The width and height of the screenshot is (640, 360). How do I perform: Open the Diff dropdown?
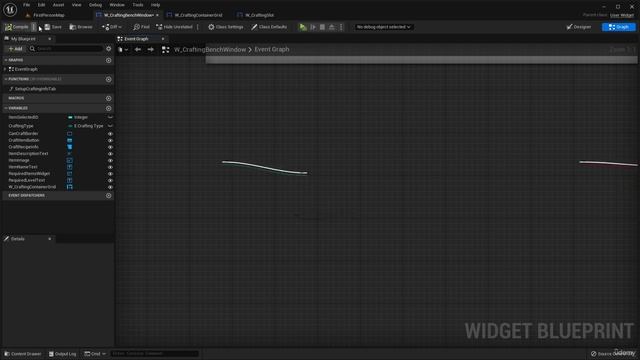111,27
